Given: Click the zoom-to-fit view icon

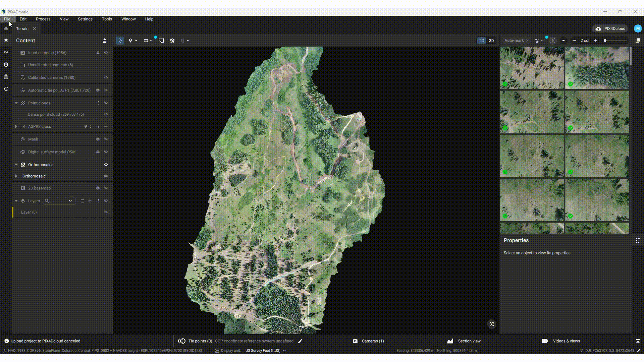Looking at the screenshot, I should (x=491, y=324).
